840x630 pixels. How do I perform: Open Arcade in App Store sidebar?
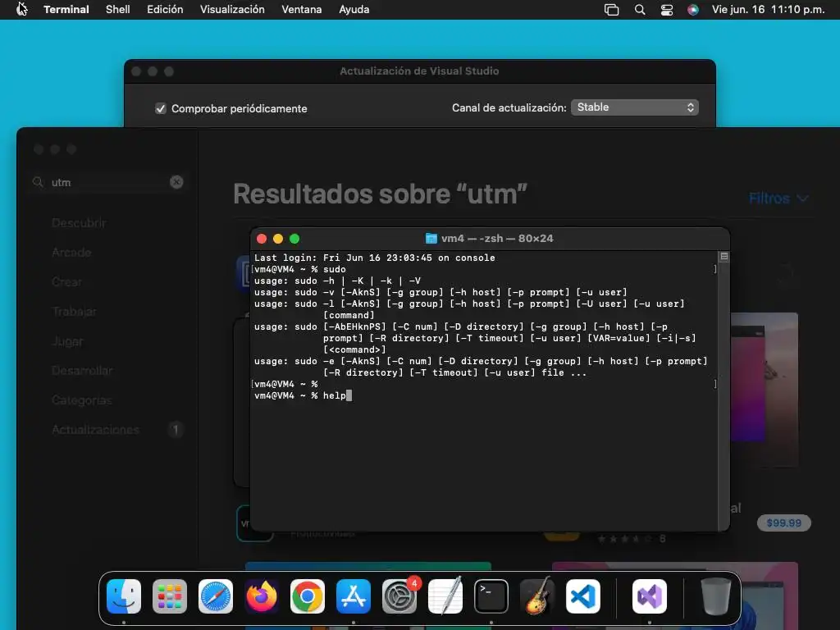pos(71,253)
